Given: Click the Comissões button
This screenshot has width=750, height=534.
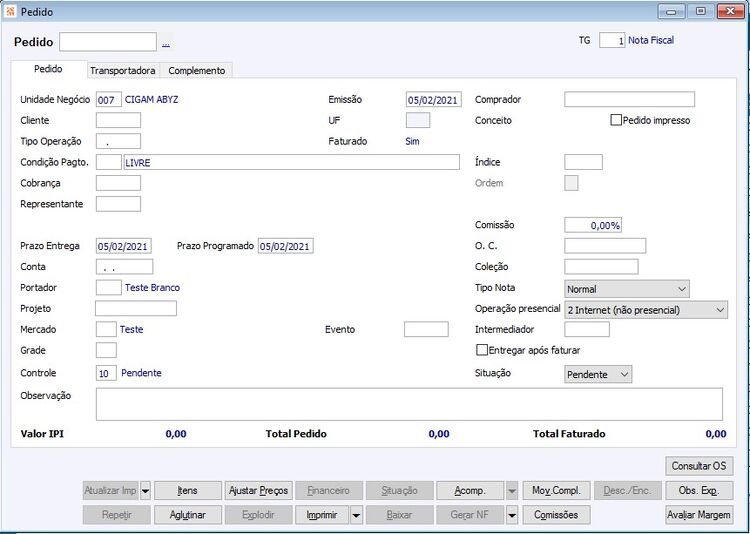Looking at the screenshot, I should (556, 515).
